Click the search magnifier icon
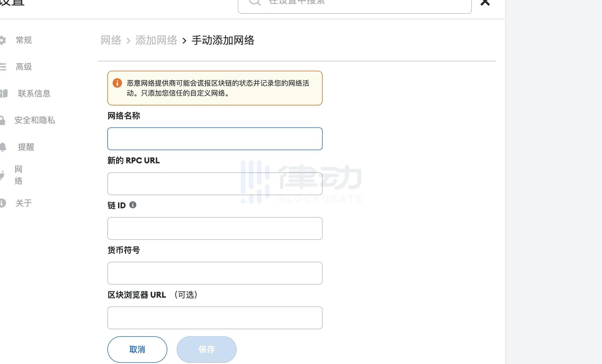The height and width of the screenshot is (364, 602). (254, 2)
